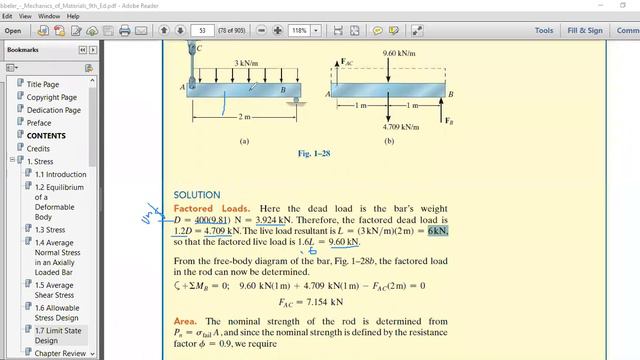
Task: Click the Factored Loads heading text
Action: click(x=211, y=209)
